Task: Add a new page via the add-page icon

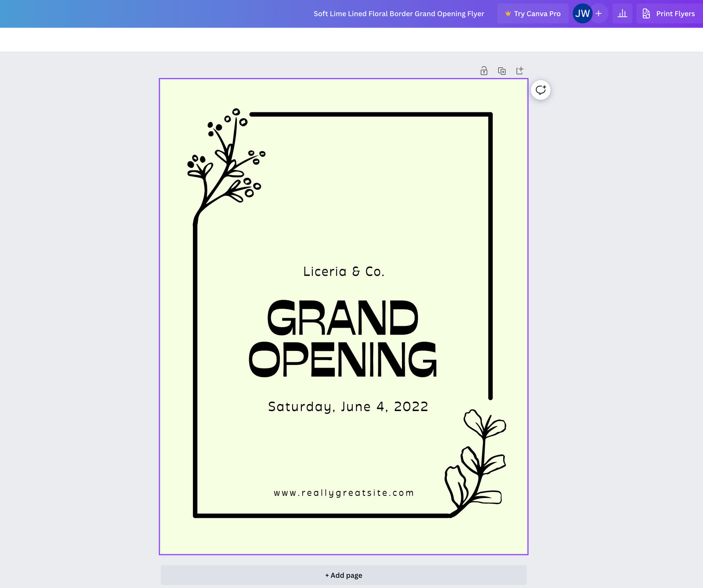Action: click(x=520, y=70)
